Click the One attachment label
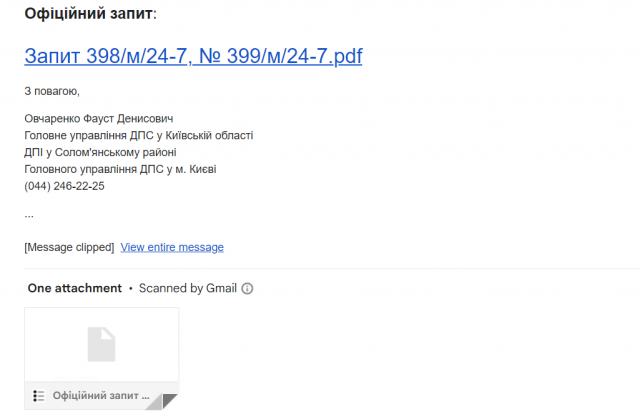This screenshot has width=640, height=419. (75, 288)
